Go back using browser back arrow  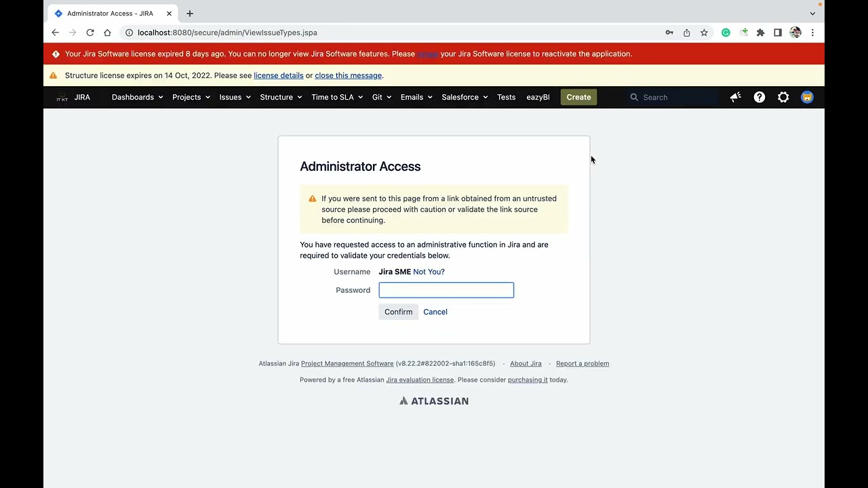(56, 33)
